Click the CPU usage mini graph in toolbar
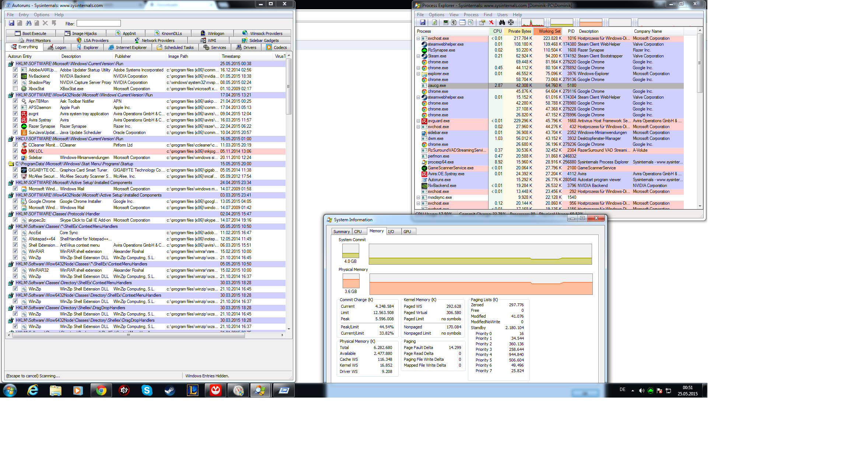 tap(532, 22)
